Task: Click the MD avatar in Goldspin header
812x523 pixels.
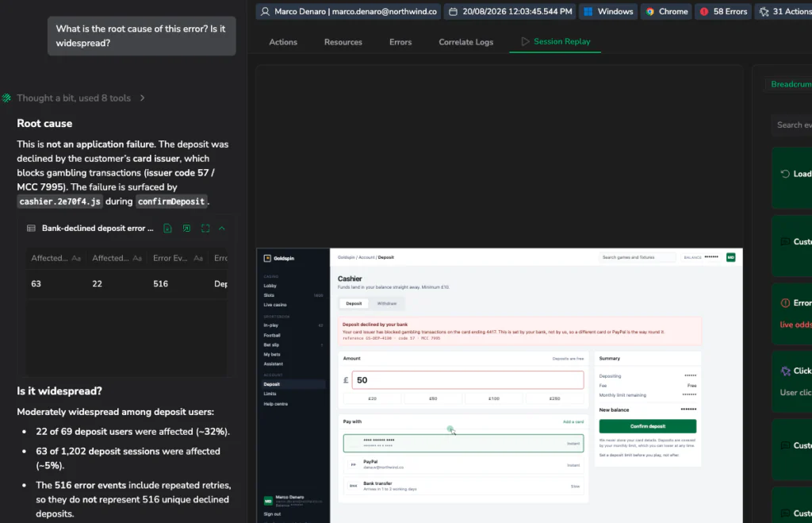Action: (x=730, y=257)
